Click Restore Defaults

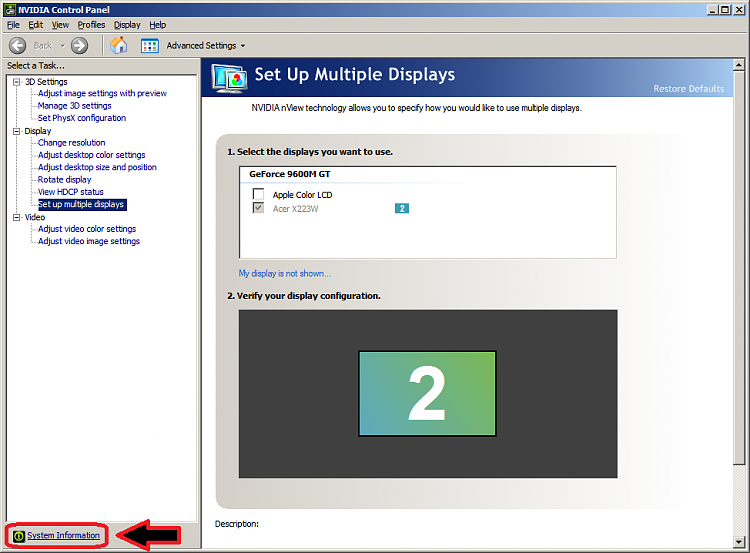[x=689, y=88]
